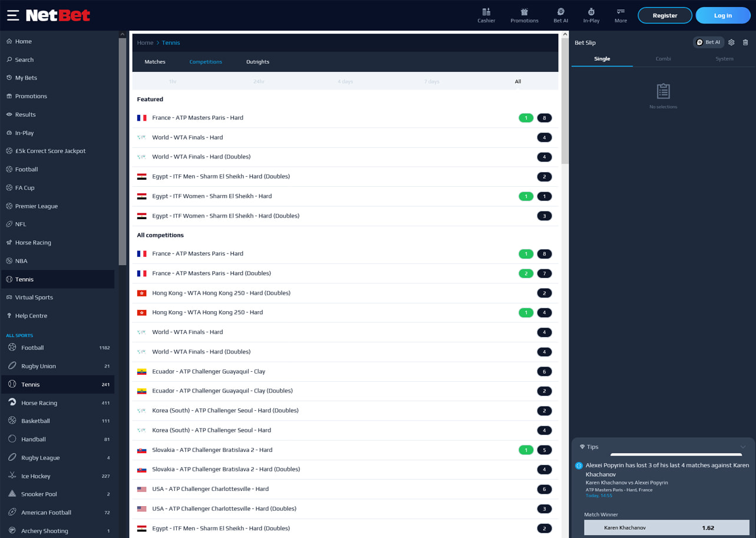Open Ecuador - ATP Challenger Guayaquil - Clay
This screenshot has height=538, width=756.
pyautogui.click(x=345, y=371)
